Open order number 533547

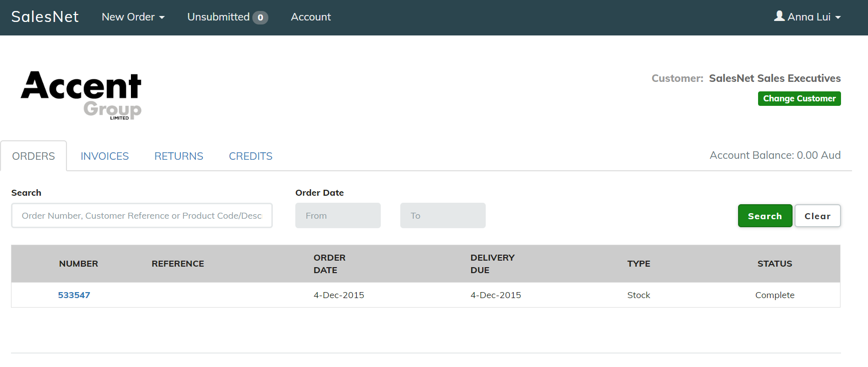[74, 295]
